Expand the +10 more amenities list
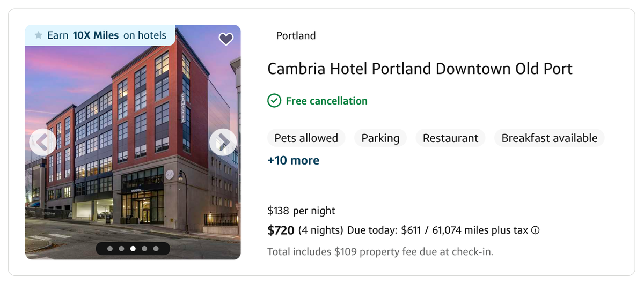The width and height of the screenshot is (644, 283). pos(293,160)
